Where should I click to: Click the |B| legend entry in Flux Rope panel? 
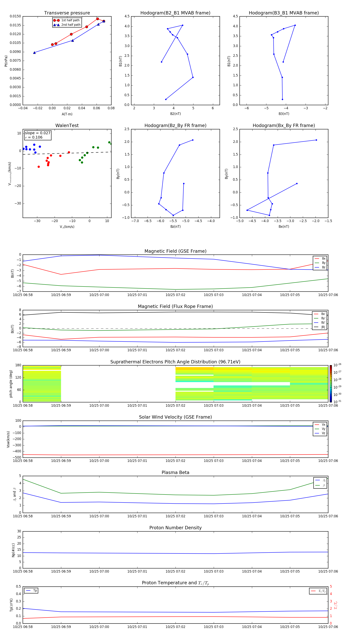[320, 327]
